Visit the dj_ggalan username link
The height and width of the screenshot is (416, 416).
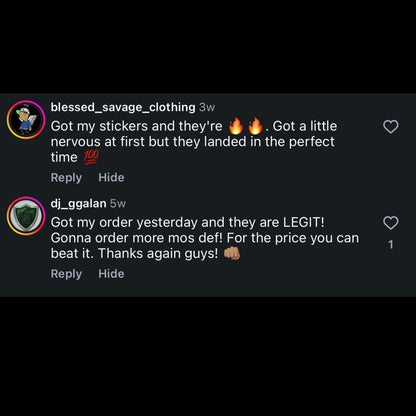pos(78,203)
